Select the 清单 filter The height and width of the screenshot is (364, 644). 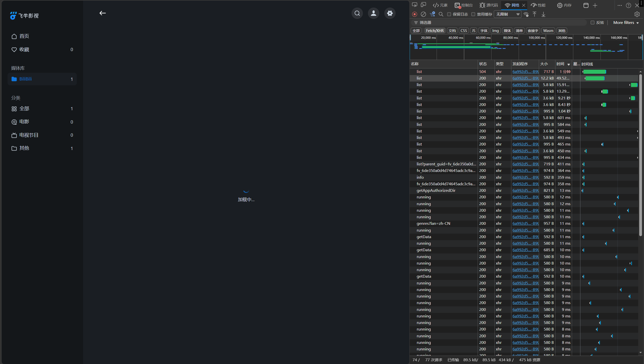(519, 31)
